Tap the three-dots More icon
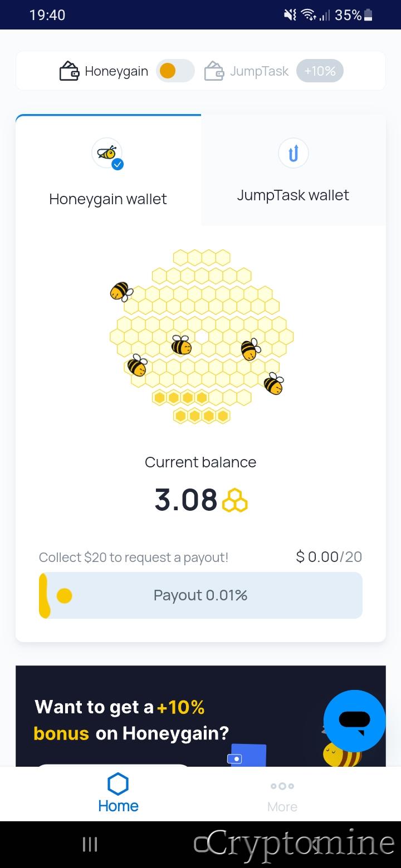The height and width of the screenshot is (868, 401). coord(282,786)
